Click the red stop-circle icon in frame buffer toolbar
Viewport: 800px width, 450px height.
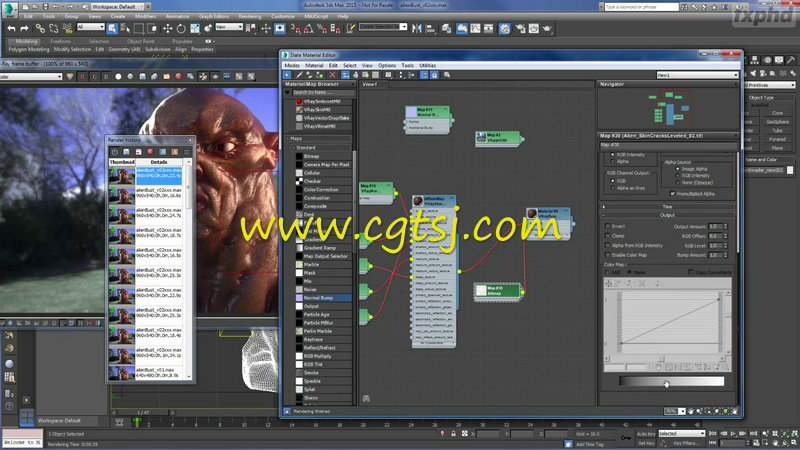(179, 77)
